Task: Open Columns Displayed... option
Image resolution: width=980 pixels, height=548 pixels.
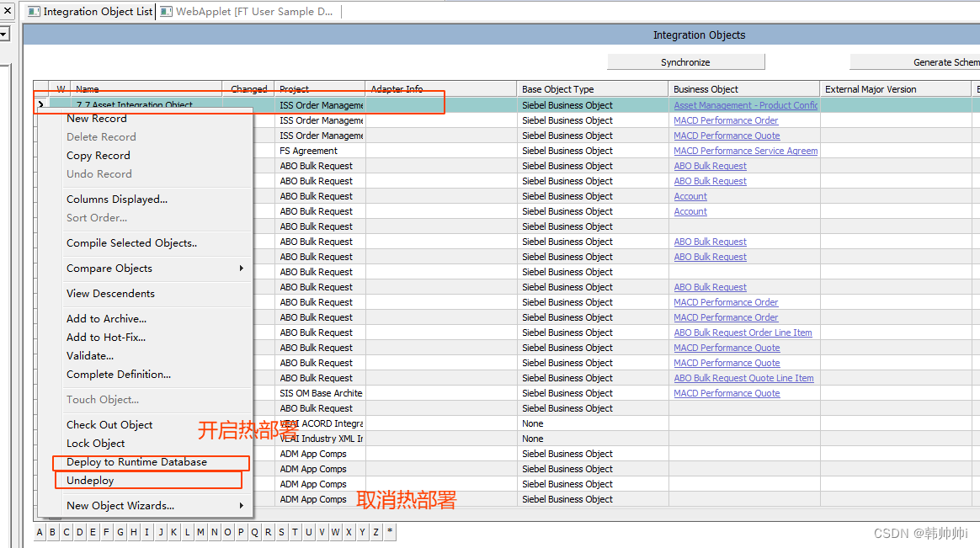Action: [117, 199]
